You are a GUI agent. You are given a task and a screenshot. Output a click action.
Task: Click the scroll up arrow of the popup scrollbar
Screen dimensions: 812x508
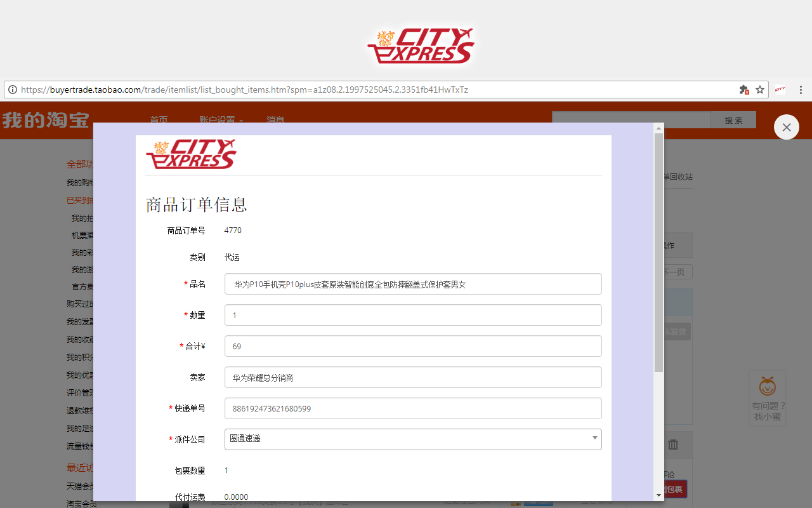coord(658,128)
